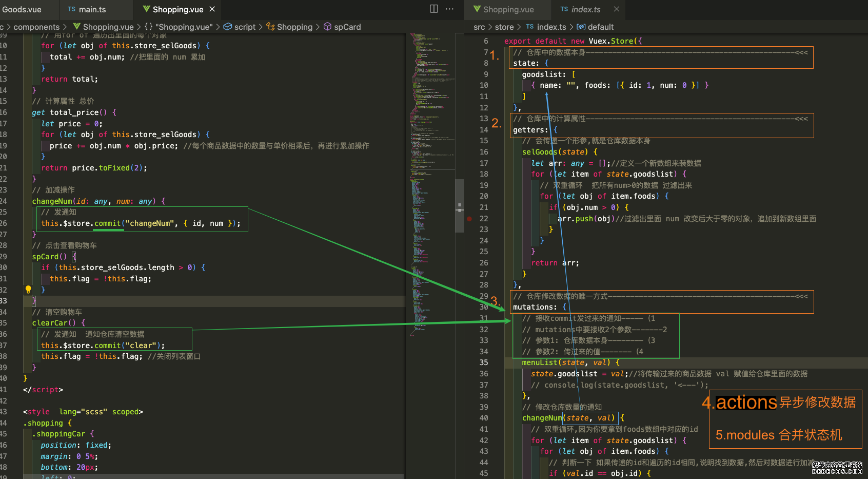Image resolution: width=868 pixels, height=479 pixels.
Task: Click the "selGoods(state) {" getter line
Action: [x=560, y=152]
